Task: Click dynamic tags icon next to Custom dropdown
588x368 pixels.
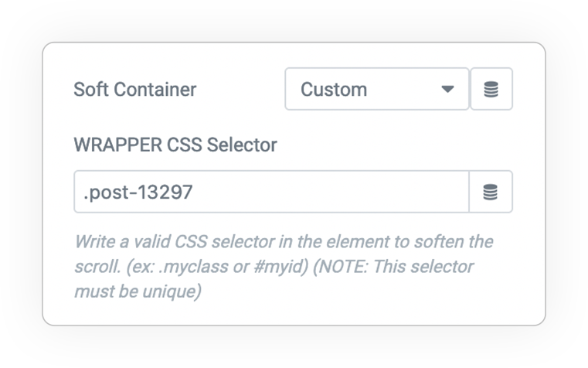Action: tap(491, 89)
